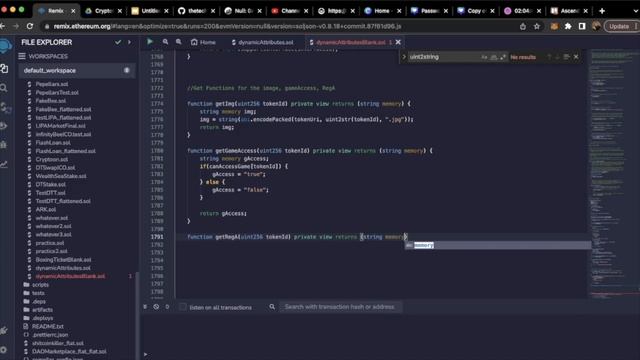Open the workspaces hamburger menu
This screenshot has height=360, width=640.
pyautogui.click(x=22, y=56)
